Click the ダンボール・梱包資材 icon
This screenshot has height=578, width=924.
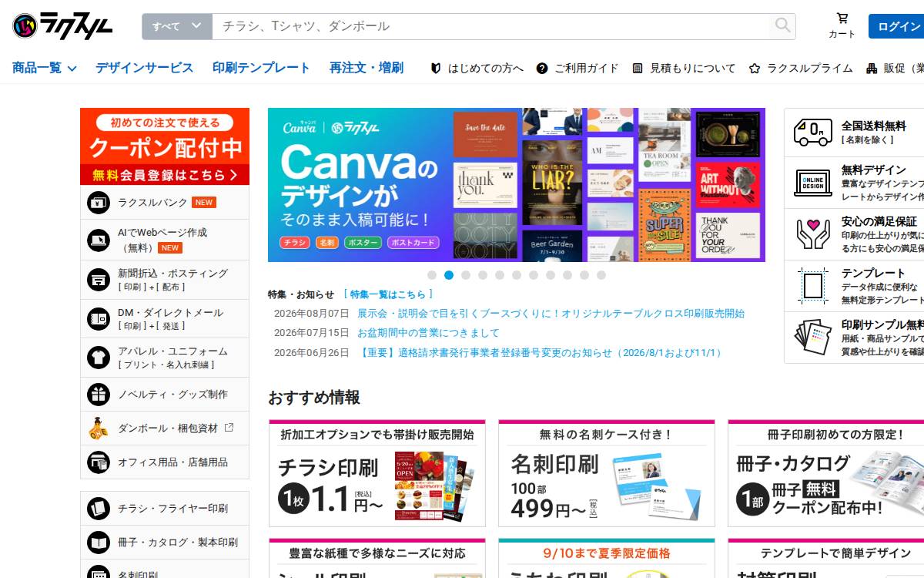tap(99, 428)
